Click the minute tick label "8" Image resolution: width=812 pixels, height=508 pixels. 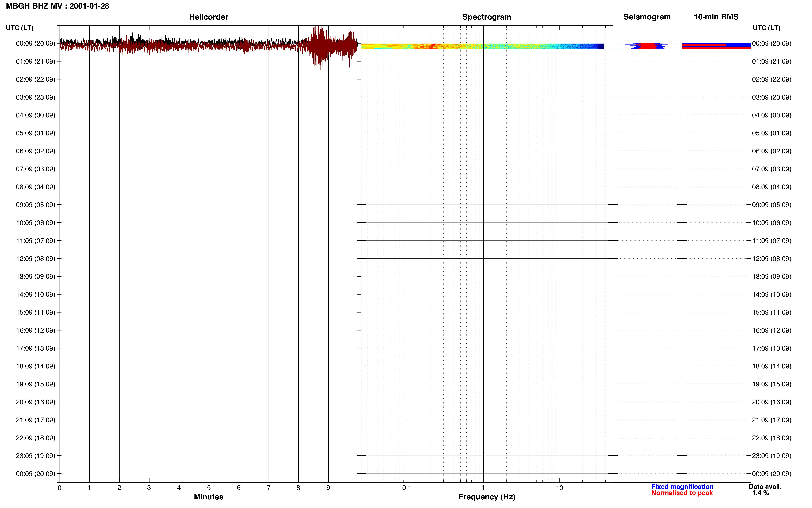[298, 488]
